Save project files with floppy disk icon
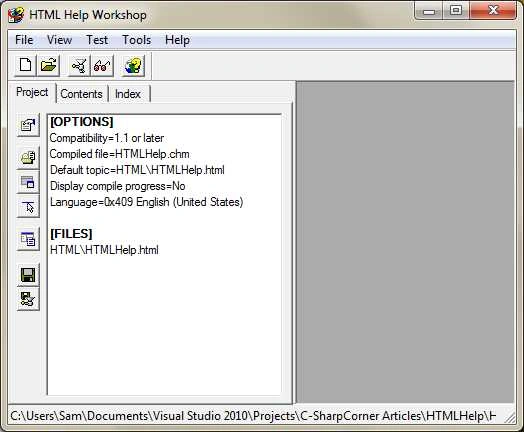 [28, 275]
